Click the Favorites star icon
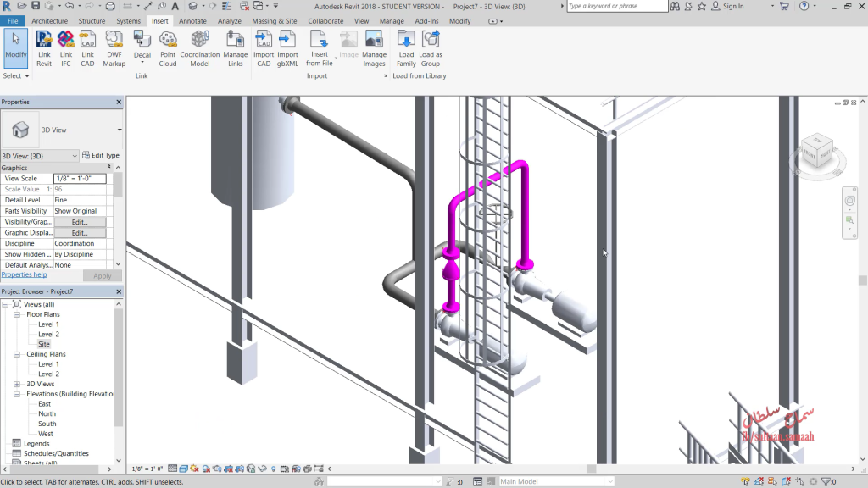 (702, 6)
